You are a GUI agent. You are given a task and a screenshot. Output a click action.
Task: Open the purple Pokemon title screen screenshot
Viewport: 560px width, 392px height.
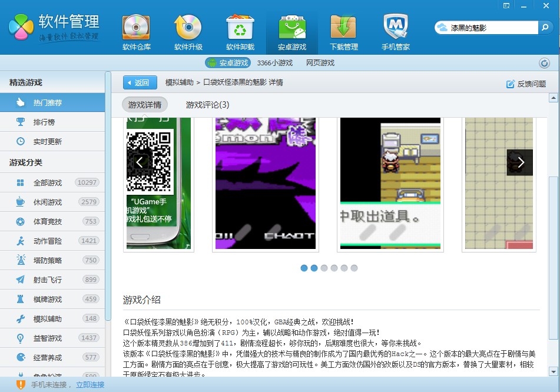266,184
